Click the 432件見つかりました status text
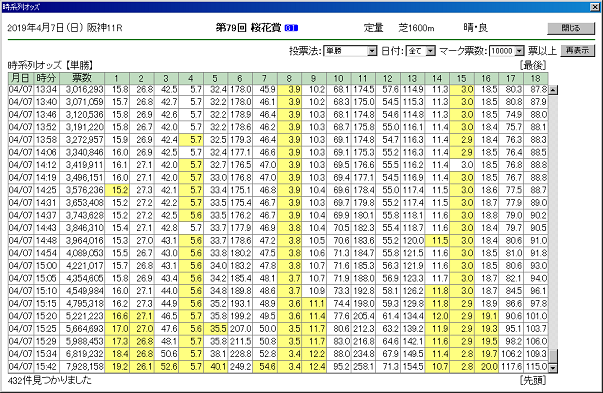The image size is (603, 393). coord(50,380)
